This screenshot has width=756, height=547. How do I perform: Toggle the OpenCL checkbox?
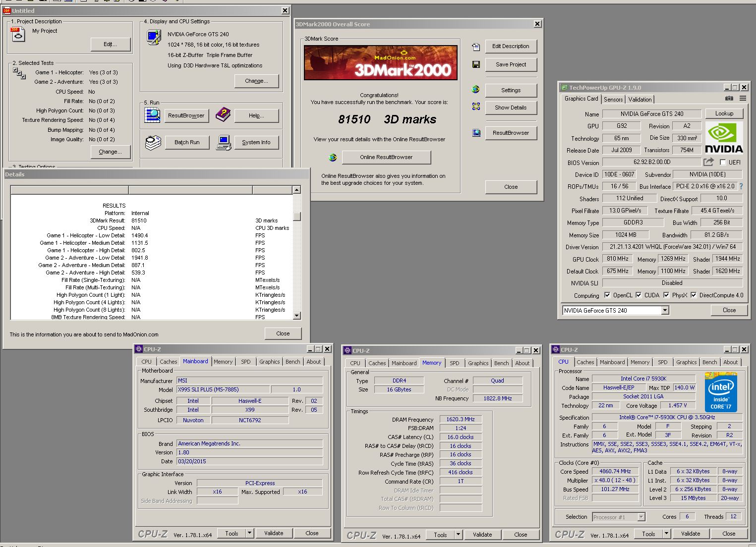[x=607, y=295]
